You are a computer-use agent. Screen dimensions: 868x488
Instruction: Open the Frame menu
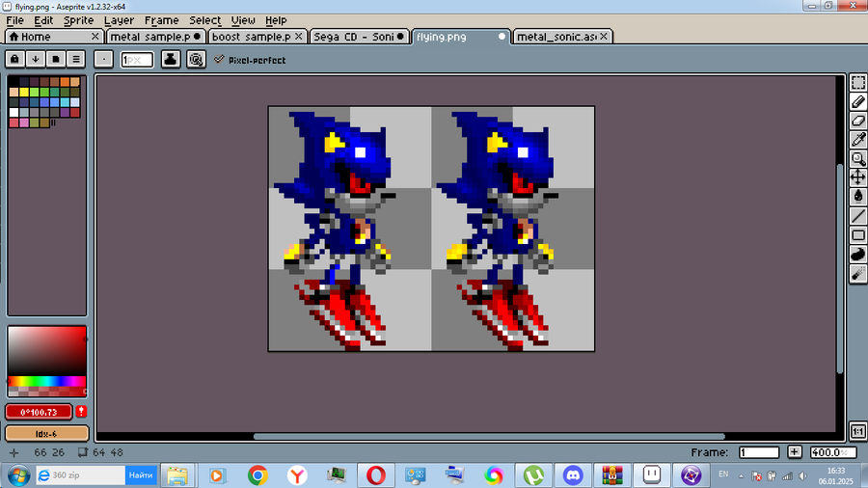click(x=162, y=20)
